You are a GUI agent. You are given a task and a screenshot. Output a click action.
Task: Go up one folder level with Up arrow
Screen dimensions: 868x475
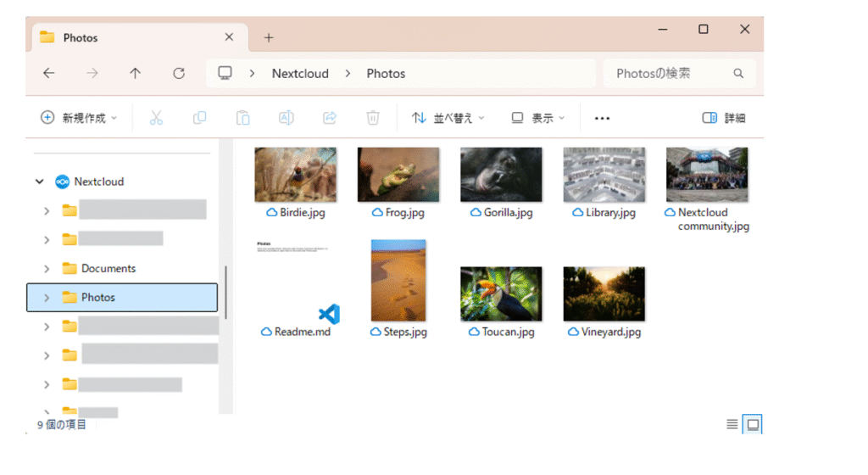[135, 74]
